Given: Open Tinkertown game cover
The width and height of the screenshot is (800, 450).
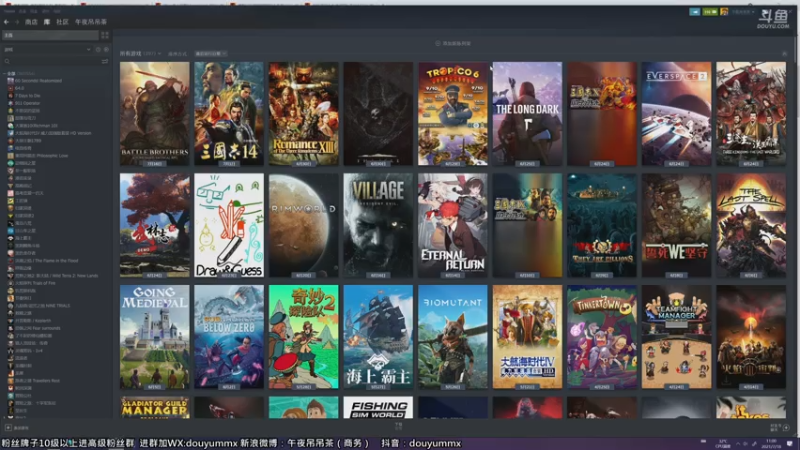Looking at the screenshot, I should tap(602, 337).
